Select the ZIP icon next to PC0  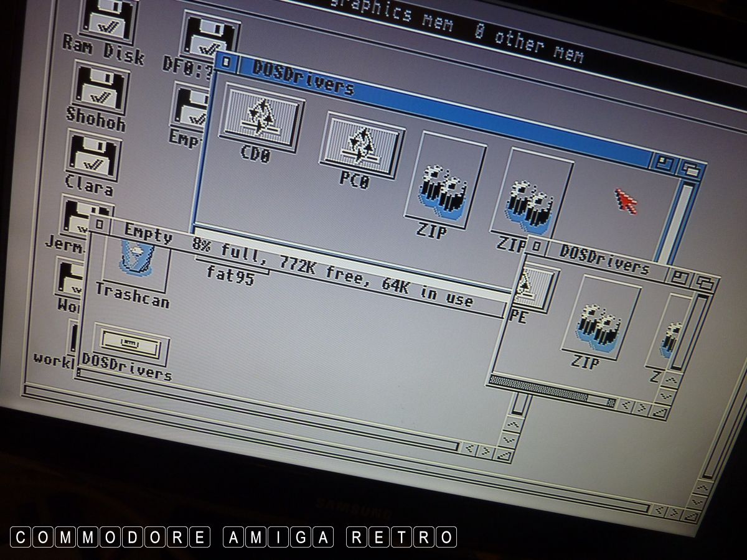click(443, 182)
